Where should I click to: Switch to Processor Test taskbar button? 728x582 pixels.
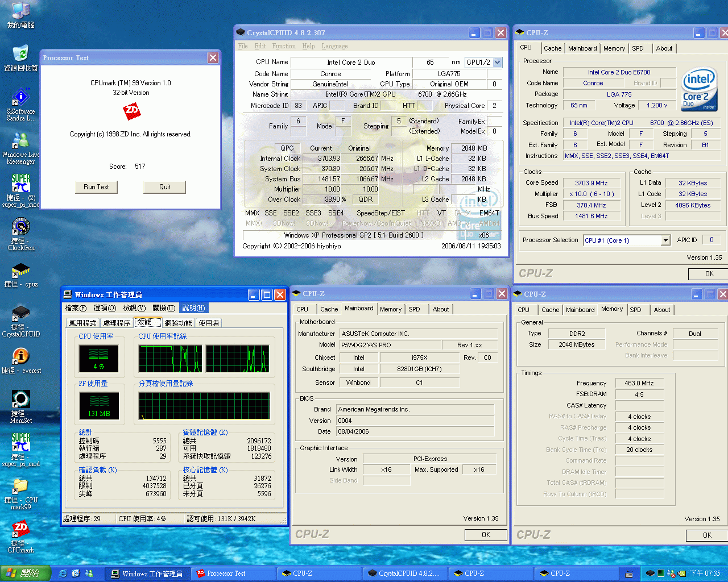tap(233, 573)
